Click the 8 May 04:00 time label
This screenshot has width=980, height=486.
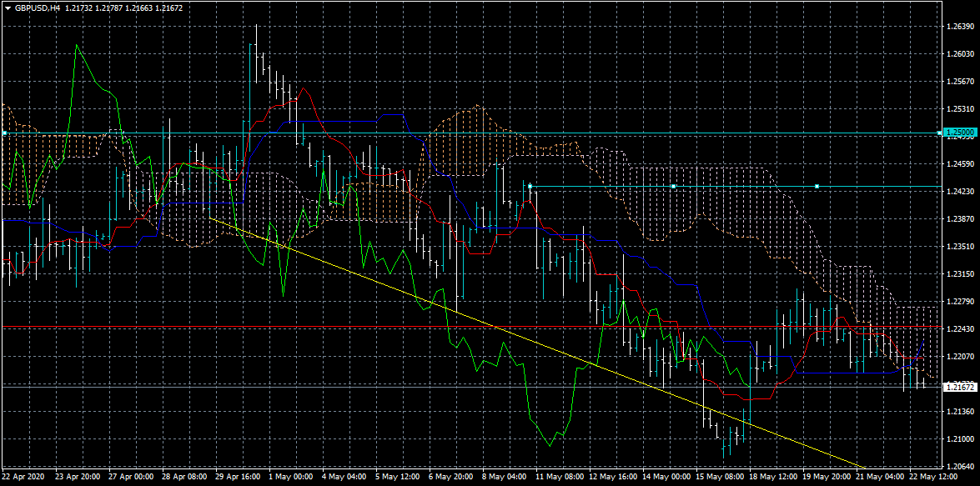(505, 476)
